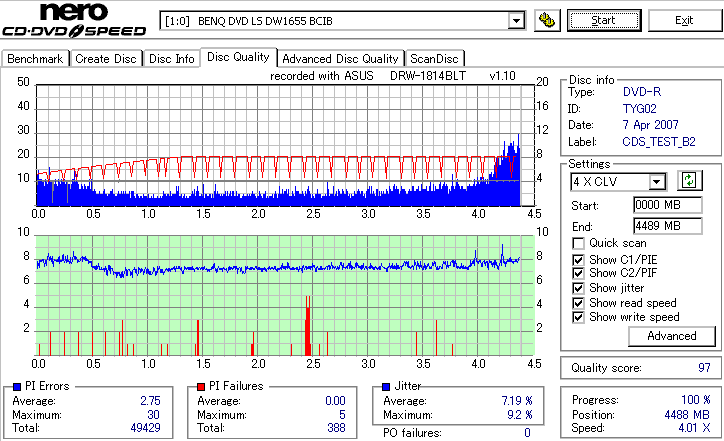Screen dimensions: 724x441
Task: Click the jitter and PI Failures lower graph
Action: (x=285, y=296)
